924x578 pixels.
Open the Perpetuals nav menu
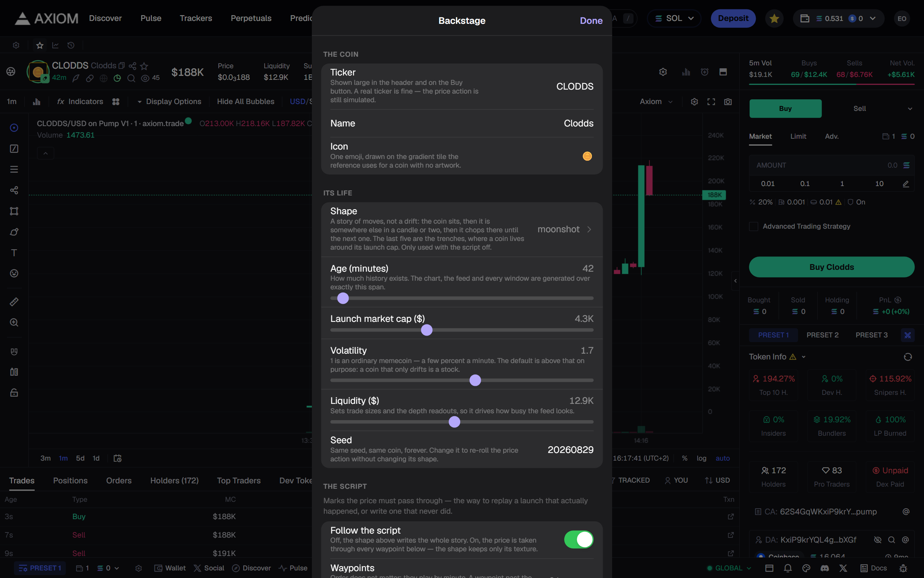point(251,18)
